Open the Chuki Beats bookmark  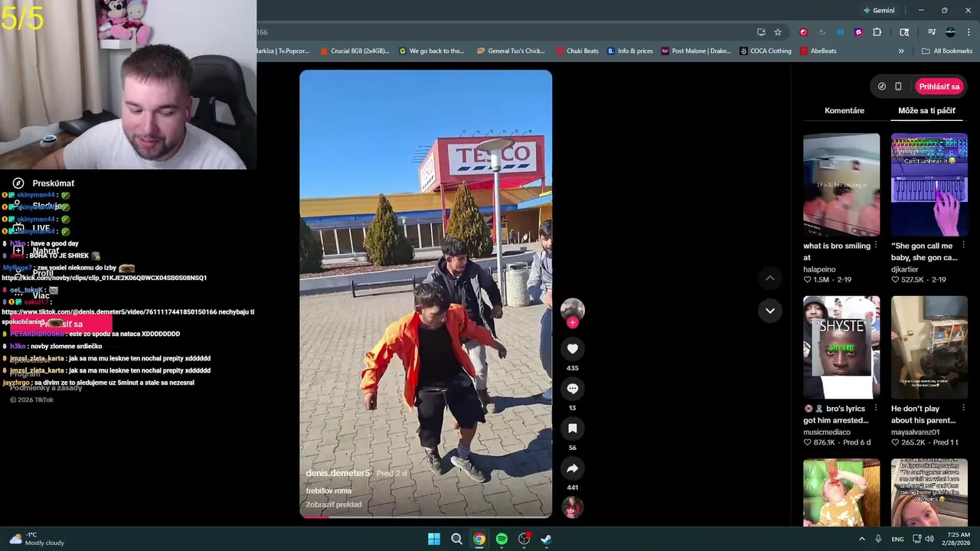pos(577,51)
